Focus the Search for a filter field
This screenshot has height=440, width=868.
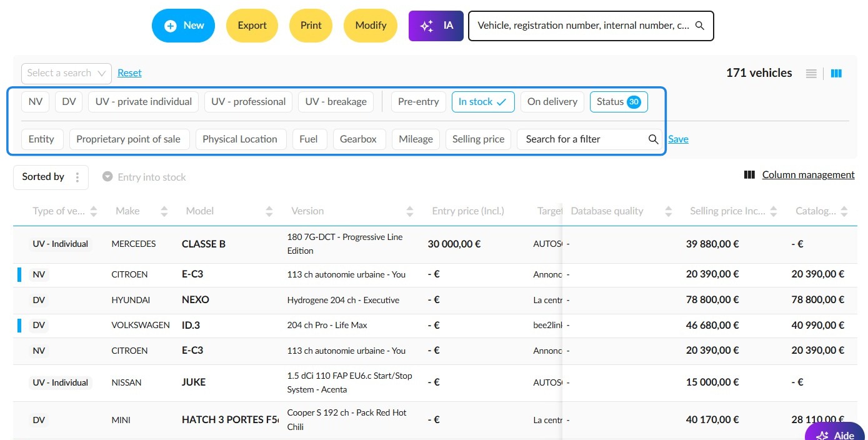coord(583,139)
